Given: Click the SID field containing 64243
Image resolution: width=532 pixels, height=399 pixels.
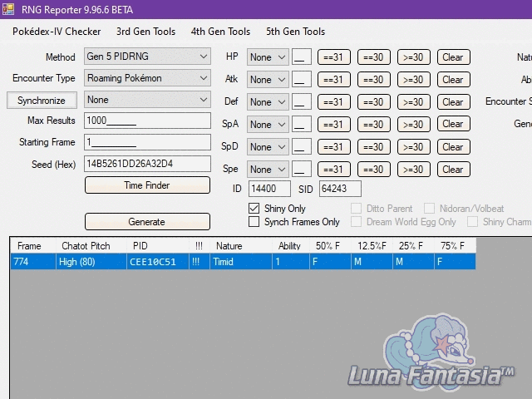Looking at the screenshot, I should (340, 189).
